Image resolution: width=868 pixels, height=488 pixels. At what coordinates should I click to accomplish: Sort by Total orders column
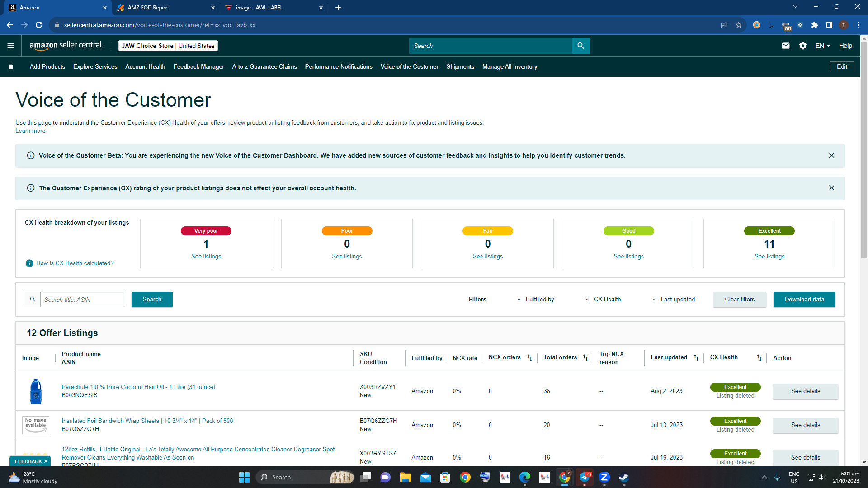[585, 358]
